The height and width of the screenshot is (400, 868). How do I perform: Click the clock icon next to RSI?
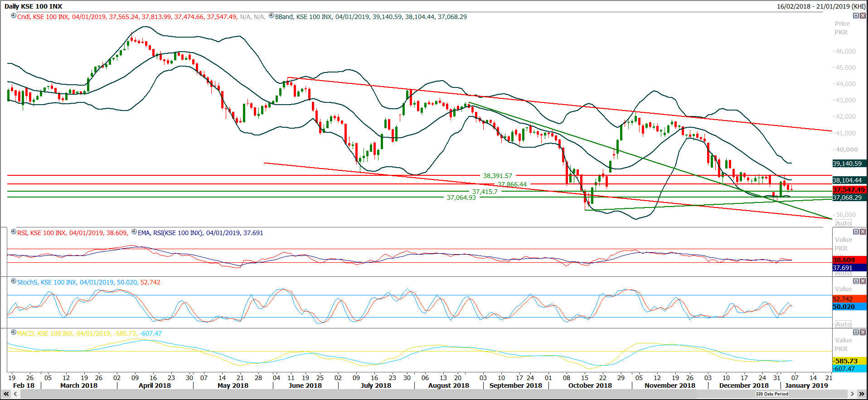pos(14,232)
